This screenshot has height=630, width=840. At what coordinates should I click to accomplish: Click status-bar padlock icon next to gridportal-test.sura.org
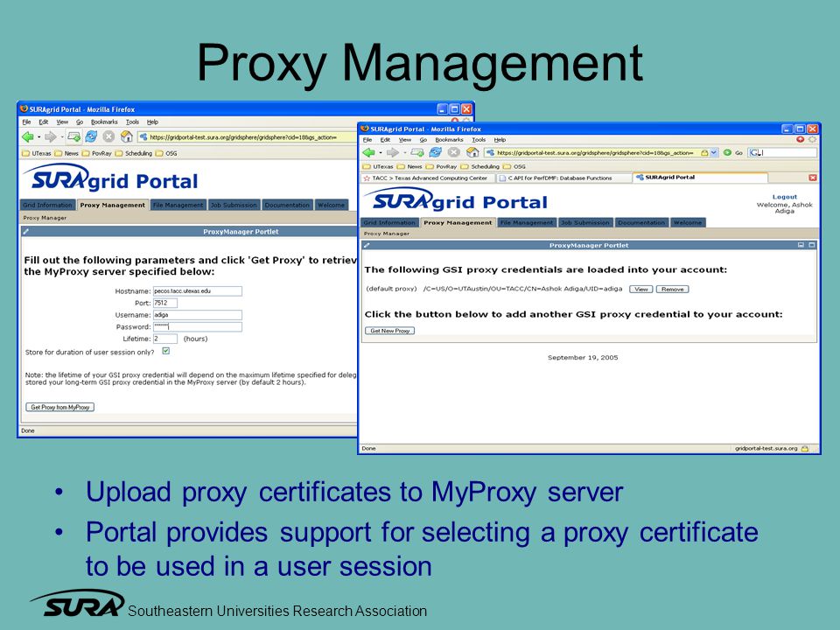(x=805, y=448)
